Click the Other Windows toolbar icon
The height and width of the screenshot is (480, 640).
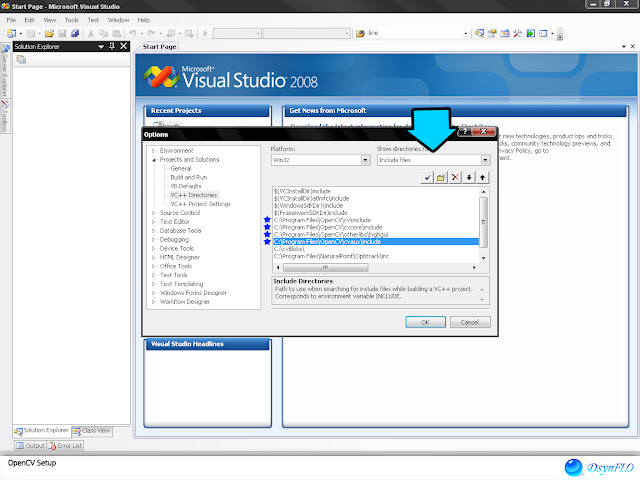point(543,33)
